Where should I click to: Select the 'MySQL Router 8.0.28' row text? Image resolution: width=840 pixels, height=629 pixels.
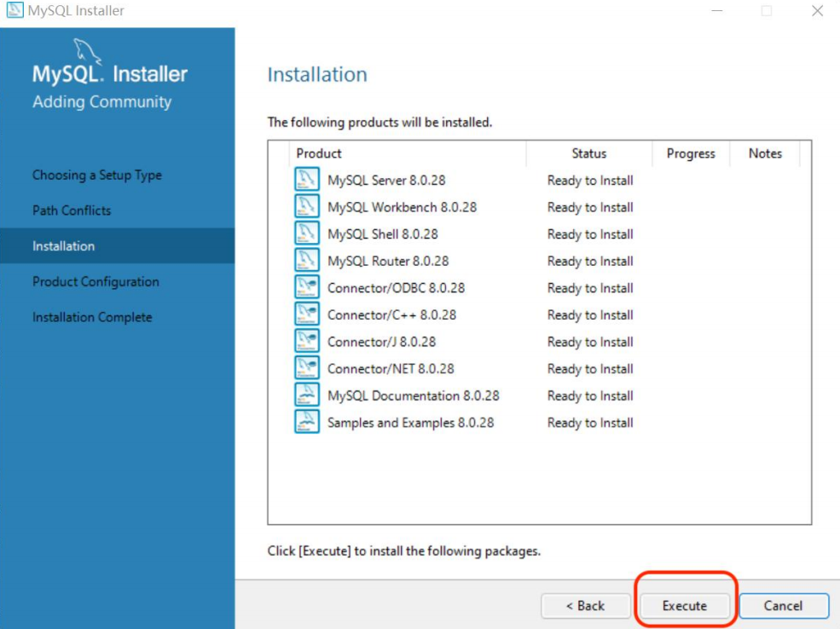[388, 261]
